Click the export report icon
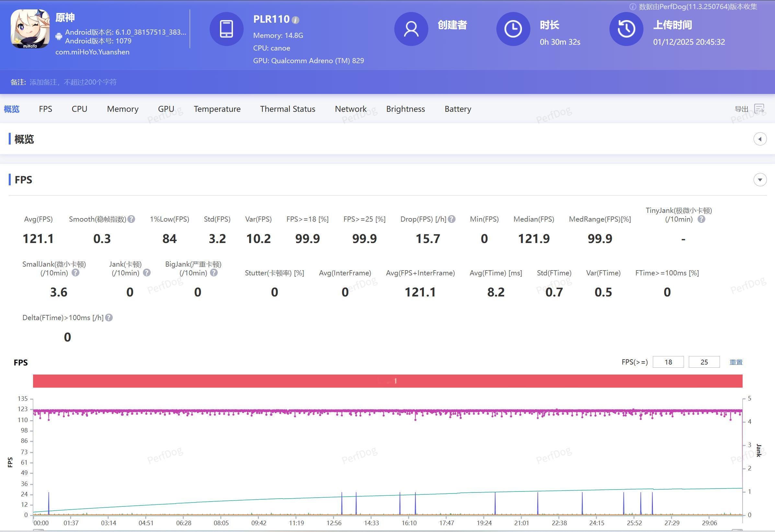775x532 pixels. [759, 109]
